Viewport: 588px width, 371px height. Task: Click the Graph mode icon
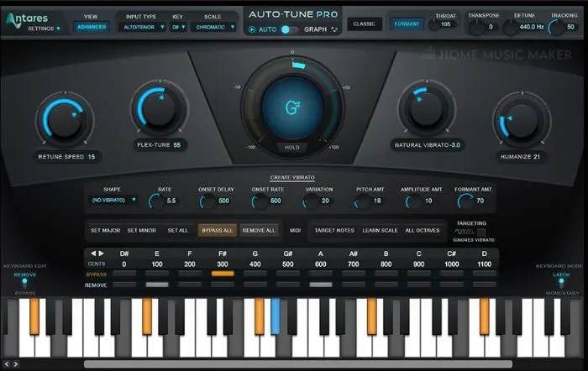pos(334,29)
